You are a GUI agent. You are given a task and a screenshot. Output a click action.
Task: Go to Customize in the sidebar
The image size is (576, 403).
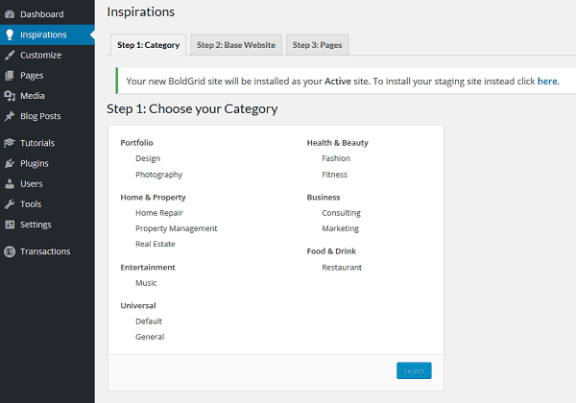pos(47,55)
